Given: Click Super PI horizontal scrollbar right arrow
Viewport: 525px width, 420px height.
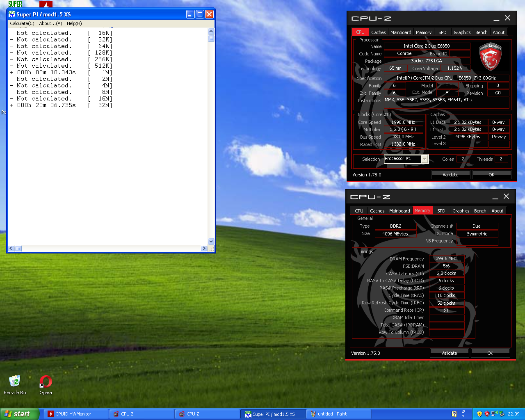Looking at the screenshot, I should pos(204,249).
